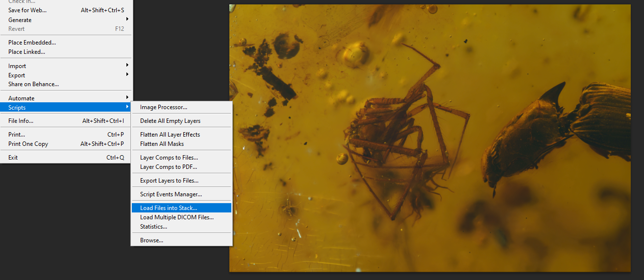Click Load Files into Stack menu item
Screen dimensions: 644x280
[169, 208]
